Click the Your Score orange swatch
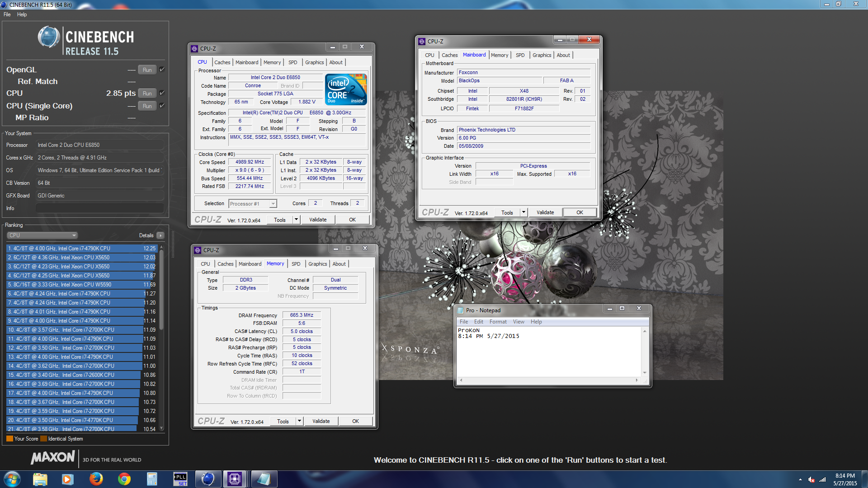This screenshot has height=488, width=868. click(9, 439)
